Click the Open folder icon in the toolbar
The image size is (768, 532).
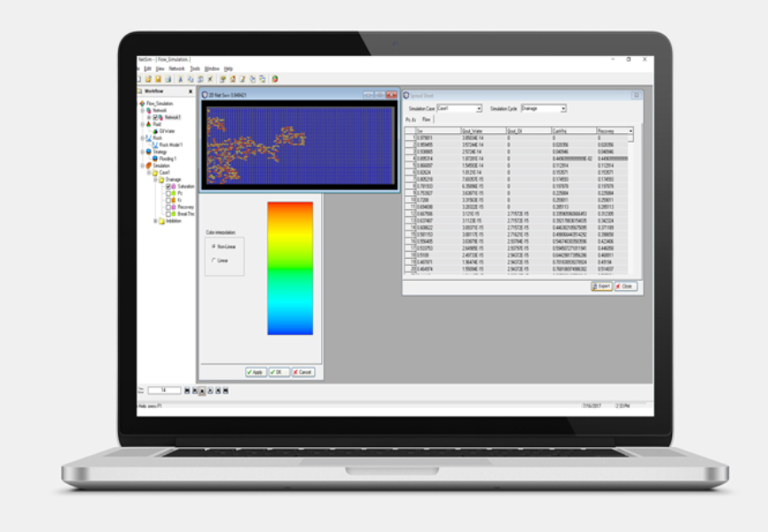[148, 79]
